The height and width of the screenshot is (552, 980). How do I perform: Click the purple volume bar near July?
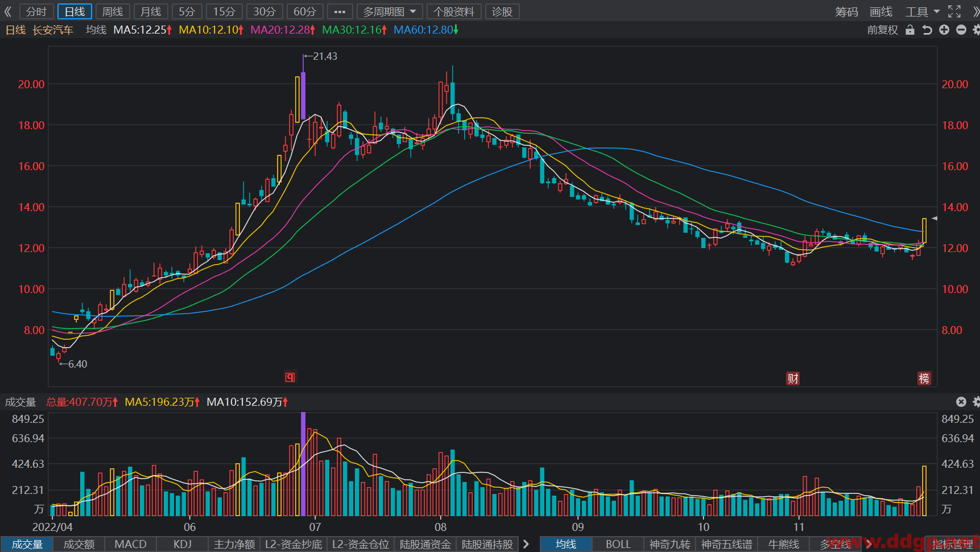(x=303, y=464)
